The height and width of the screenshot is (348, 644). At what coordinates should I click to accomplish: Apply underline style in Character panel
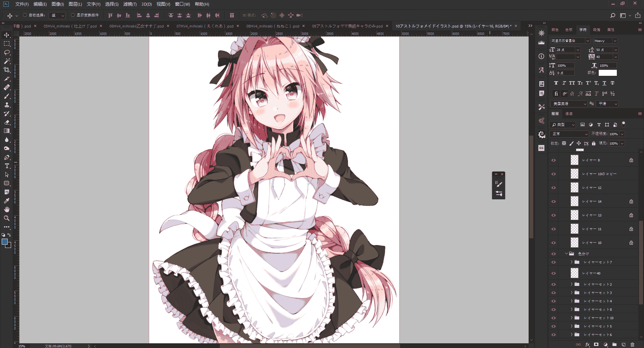point(604,83)
